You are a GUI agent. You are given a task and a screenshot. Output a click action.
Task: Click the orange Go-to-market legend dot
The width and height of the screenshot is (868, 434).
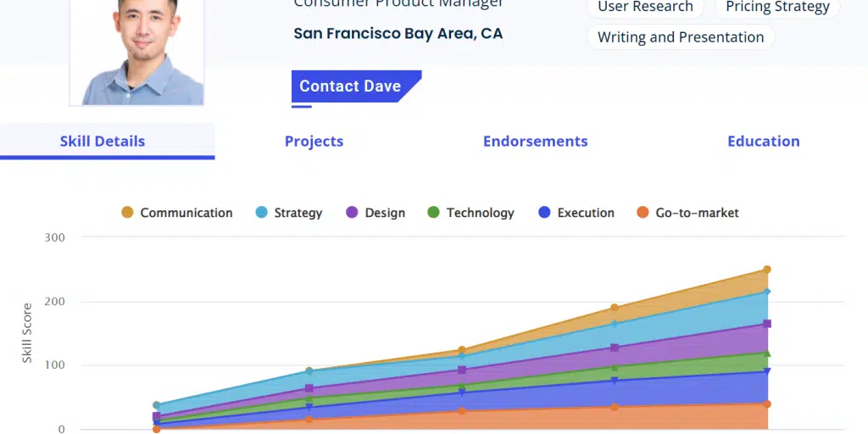643,213
